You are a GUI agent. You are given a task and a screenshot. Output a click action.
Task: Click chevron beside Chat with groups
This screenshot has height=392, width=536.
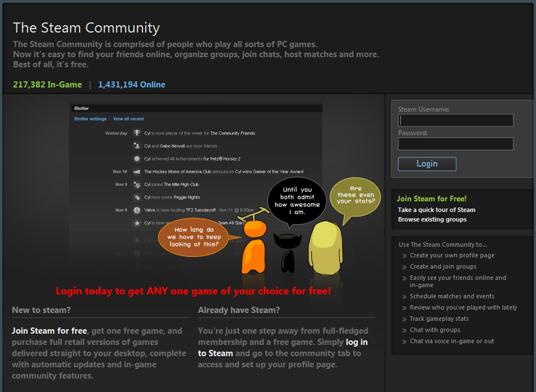point(404,330)
